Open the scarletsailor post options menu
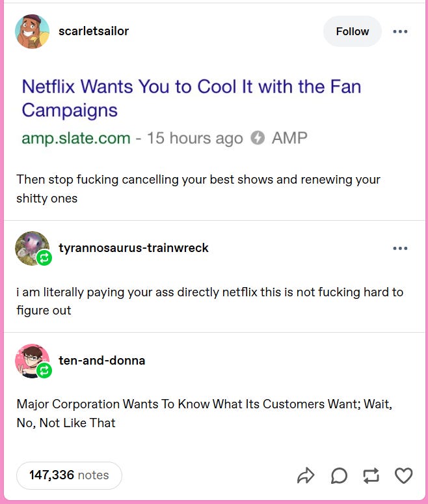 tap(400, 31)
